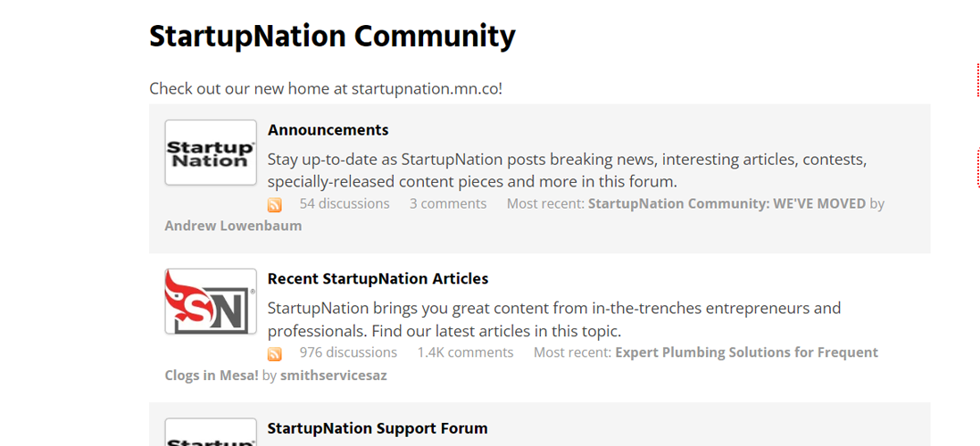
Task: Open the WE'VE MOVED most recent post
Action: [727, 203]
